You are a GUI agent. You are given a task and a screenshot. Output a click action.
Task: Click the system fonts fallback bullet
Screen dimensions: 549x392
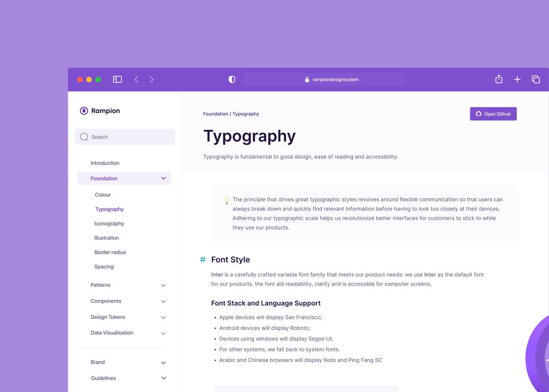pyautogui.click(x=280, y=349)
